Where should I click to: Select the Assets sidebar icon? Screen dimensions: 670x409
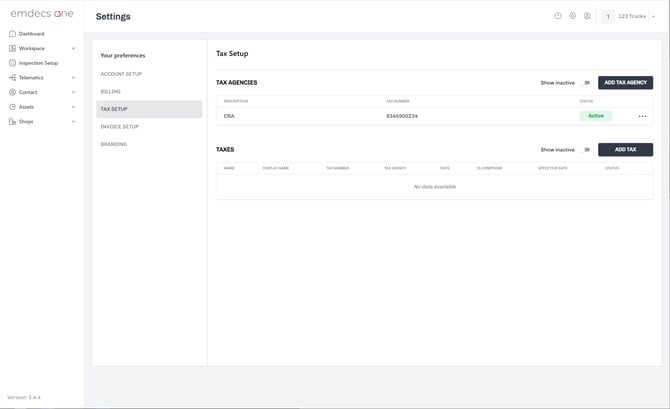coord(12,107)
